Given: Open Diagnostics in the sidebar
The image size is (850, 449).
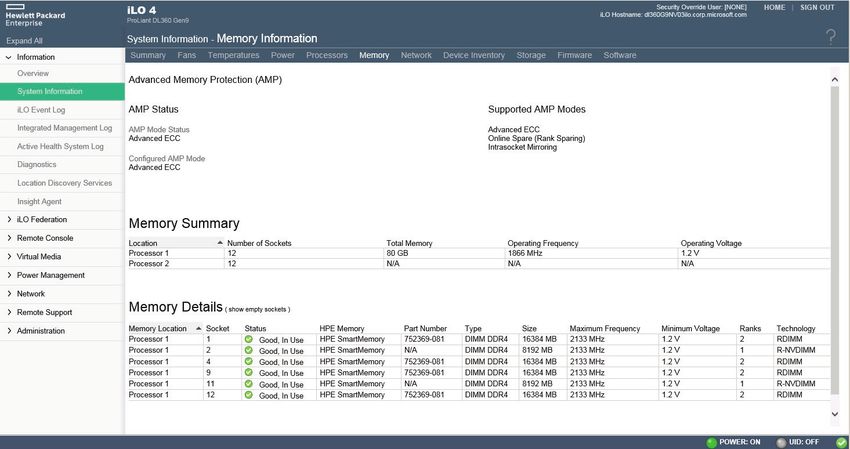Looking at the screenshot, I should (x=37, y=164).
